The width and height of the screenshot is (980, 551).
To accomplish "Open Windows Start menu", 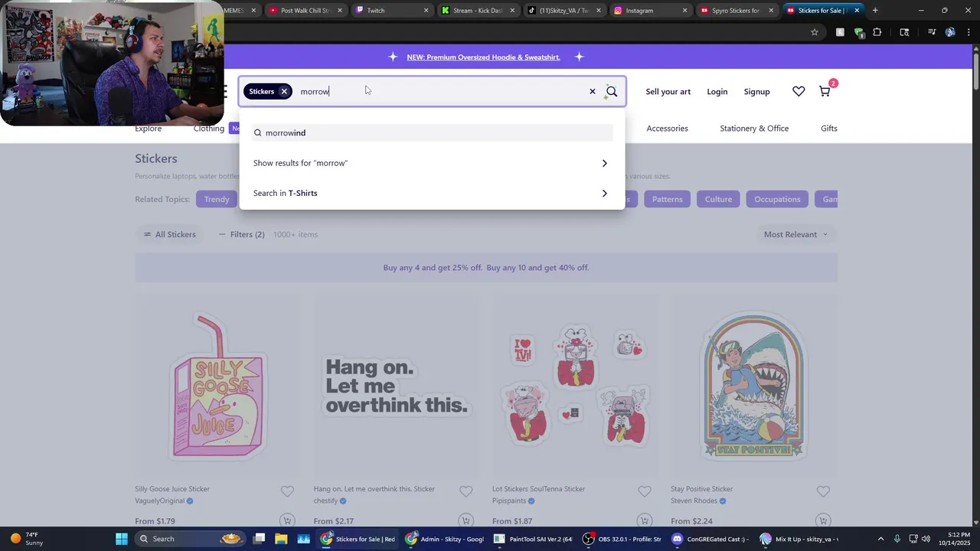I will point(122,539).
